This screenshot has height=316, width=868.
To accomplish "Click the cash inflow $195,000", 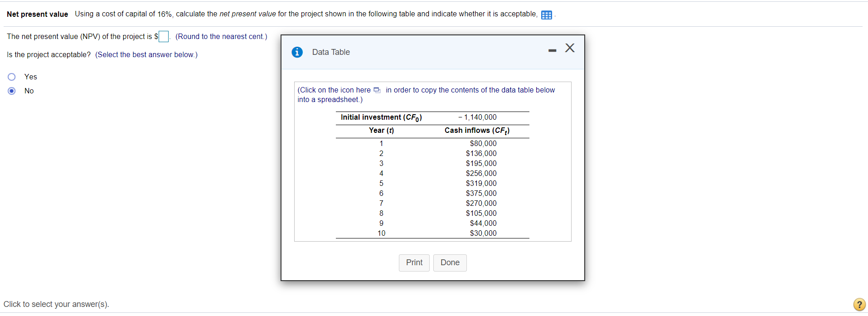I will coord(481,163).
